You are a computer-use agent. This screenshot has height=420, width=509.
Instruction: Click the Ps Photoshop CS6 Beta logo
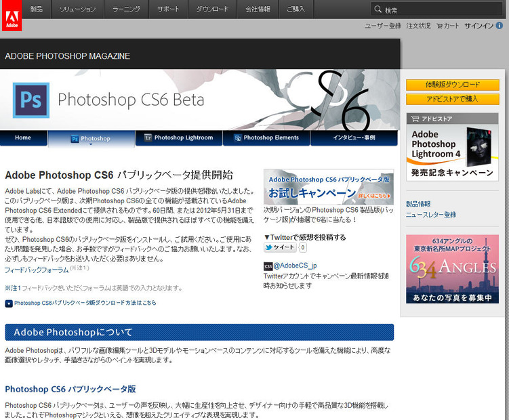click(x=31, y=100)
